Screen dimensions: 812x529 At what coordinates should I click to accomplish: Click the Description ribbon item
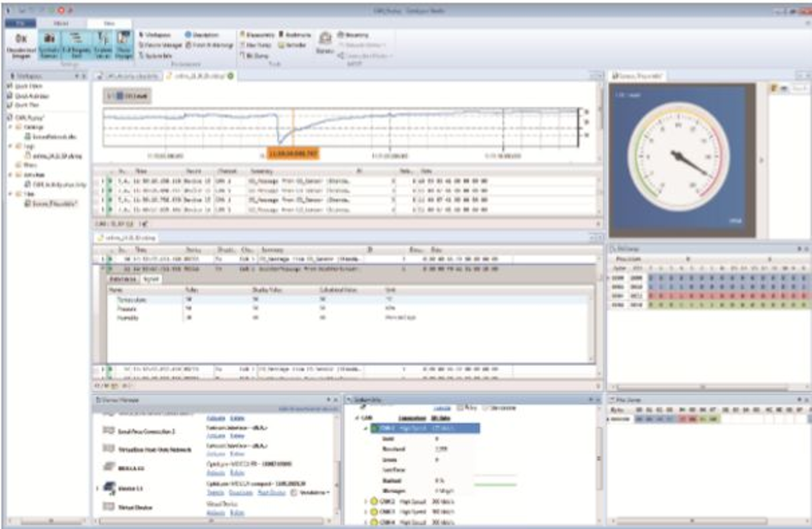202,34
